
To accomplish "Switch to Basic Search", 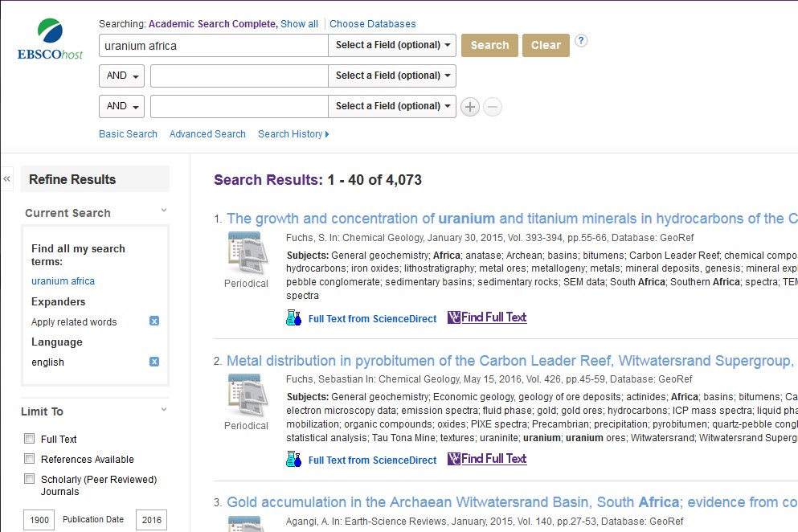I will click(128, 134).
